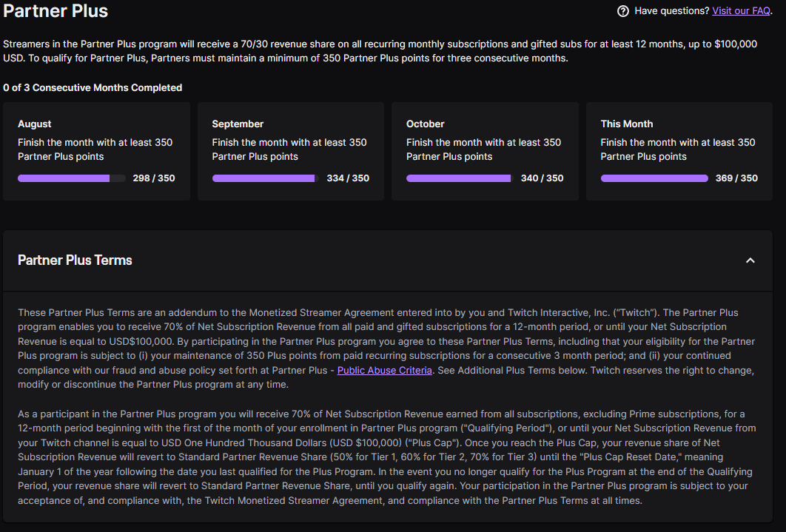This screenshot has height=532, width=786.
Task: Open the Visit our FAQ link
Action: coord(741,11)
